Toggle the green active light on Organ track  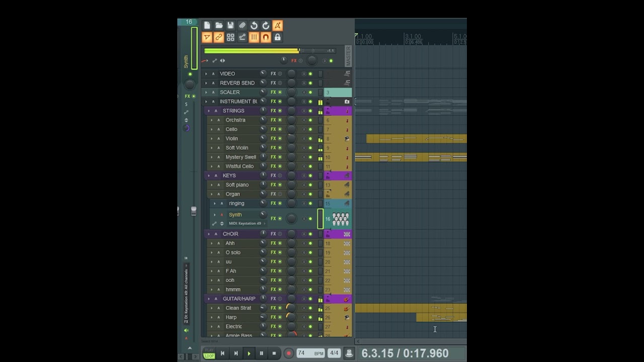[x=310, y=194]
